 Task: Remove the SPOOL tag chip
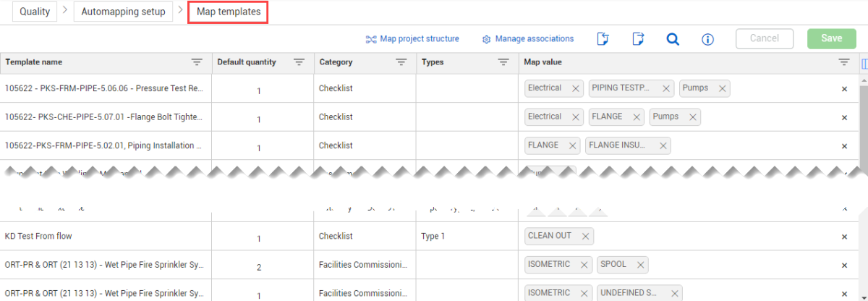pyautogui.click(x=639, y=265)
